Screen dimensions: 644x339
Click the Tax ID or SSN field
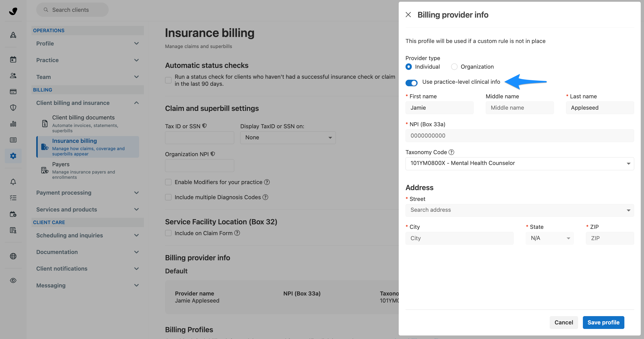pos(199,138)
